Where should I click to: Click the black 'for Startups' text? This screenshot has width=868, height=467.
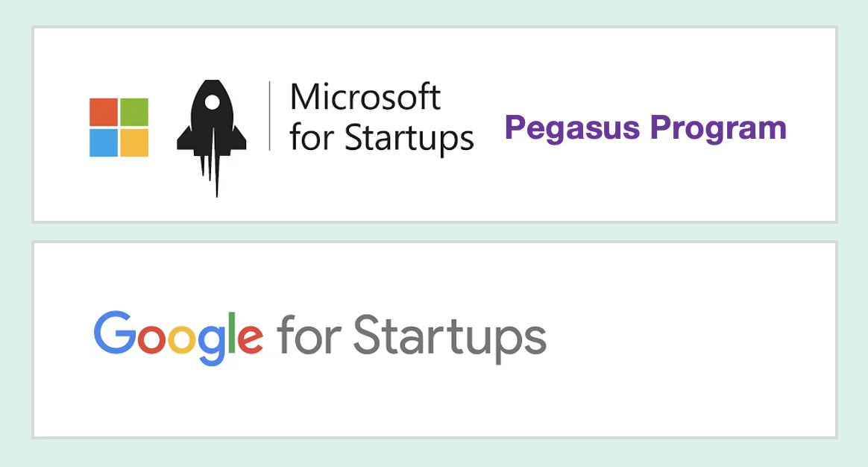(x=382, y=138)
